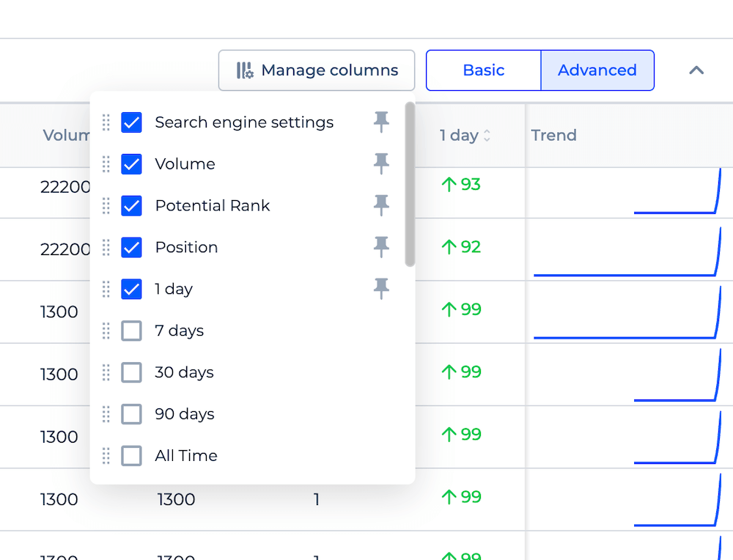
Task: Select the 'All Time' label text
Action: 186,456
